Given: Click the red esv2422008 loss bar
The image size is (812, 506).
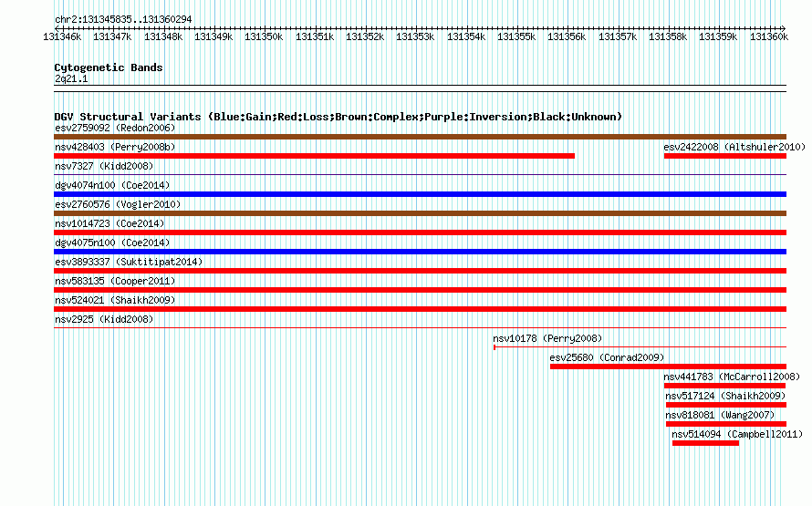Looking at the screenshot, I should click(725, 156).
